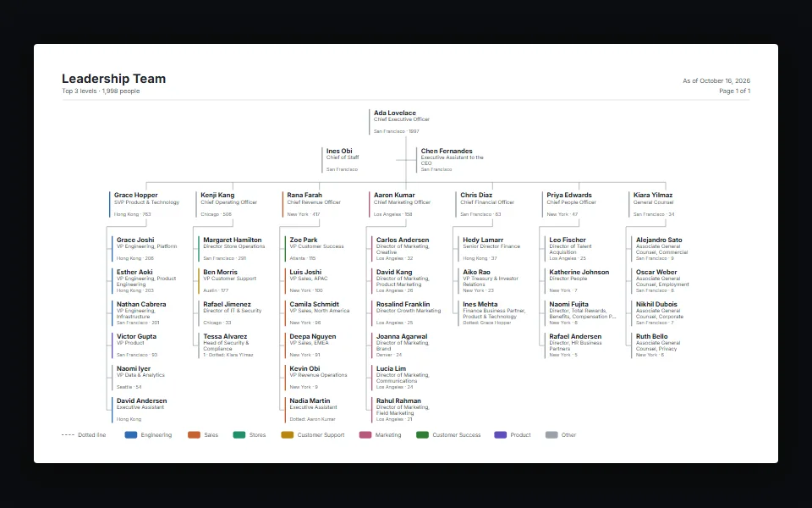The height and width of the screenshot is (508, 812).
Task: Choose Rafael Jimenez, Director of IT & Security
Action: 234,313
